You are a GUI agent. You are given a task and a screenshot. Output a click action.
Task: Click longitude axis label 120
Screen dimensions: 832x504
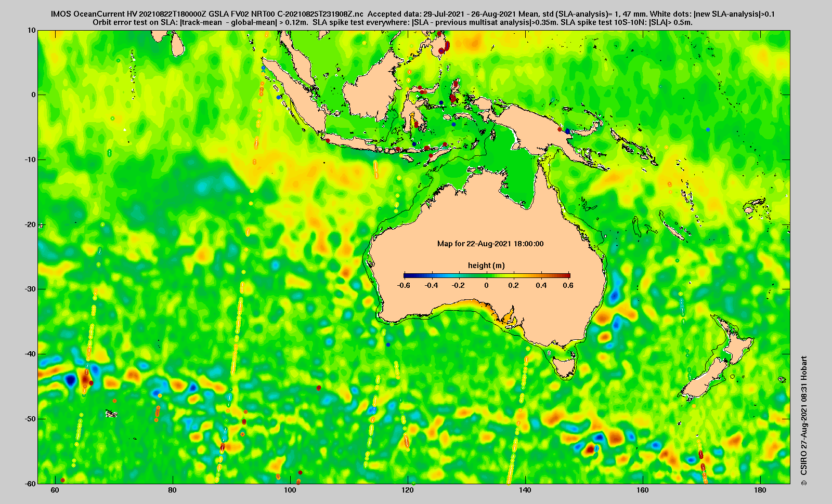click(x=408, y=490)
